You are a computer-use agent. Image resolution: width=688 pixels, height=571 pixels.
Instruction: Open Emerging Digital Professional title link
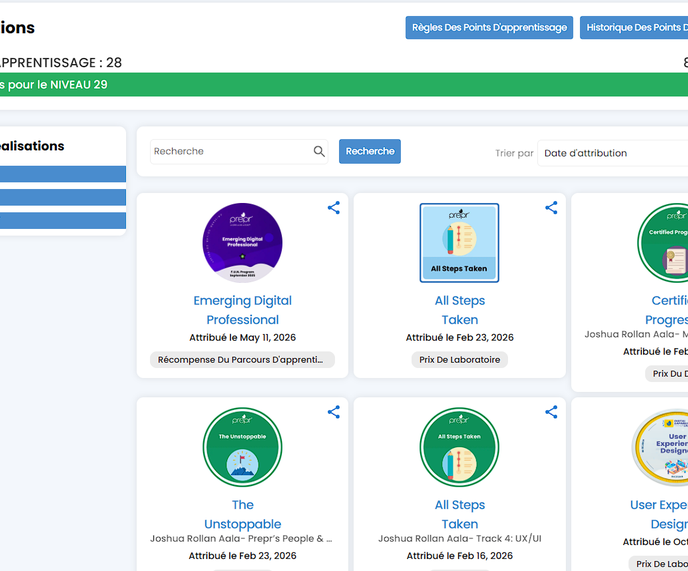tap(243, 310)
